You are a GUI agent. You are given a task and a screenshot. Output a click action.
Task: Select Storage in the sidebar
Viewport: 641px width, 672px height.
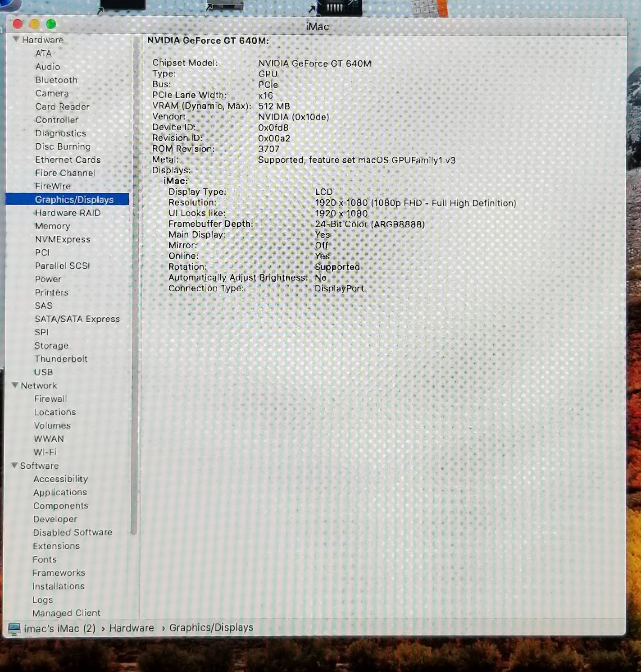51,345
